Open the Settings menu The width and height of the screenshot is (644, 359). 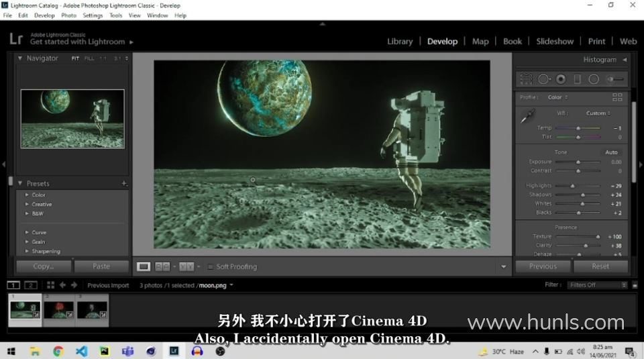pos(93,15)
